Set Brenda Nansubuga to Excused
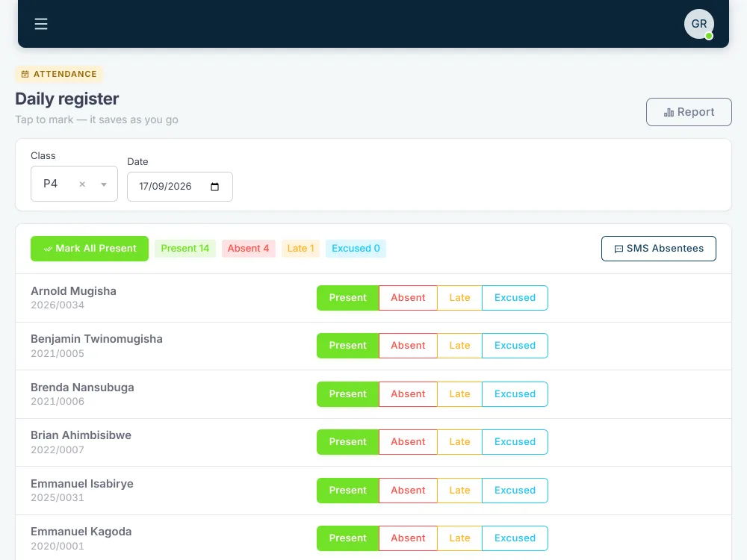 pos(515,394)
